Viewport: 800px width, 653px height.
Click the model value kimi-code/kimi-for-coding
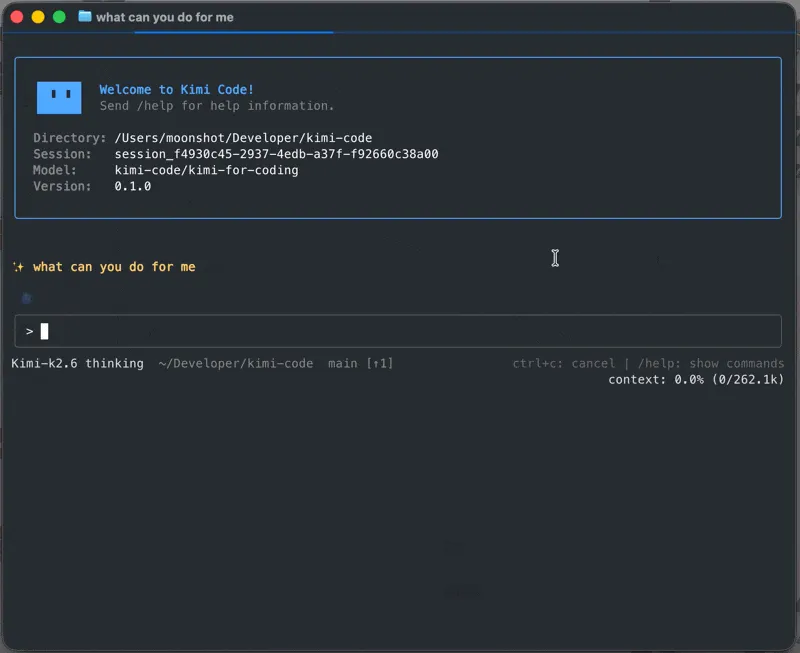click(x=206, y=170)
